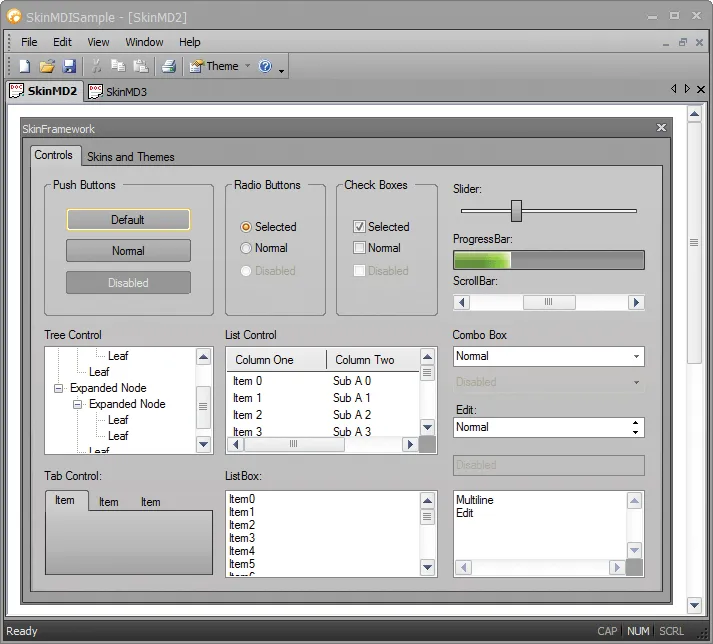Collapse the nested Expanded Node in tree
The image size is (713, 644).
[77, 404]
